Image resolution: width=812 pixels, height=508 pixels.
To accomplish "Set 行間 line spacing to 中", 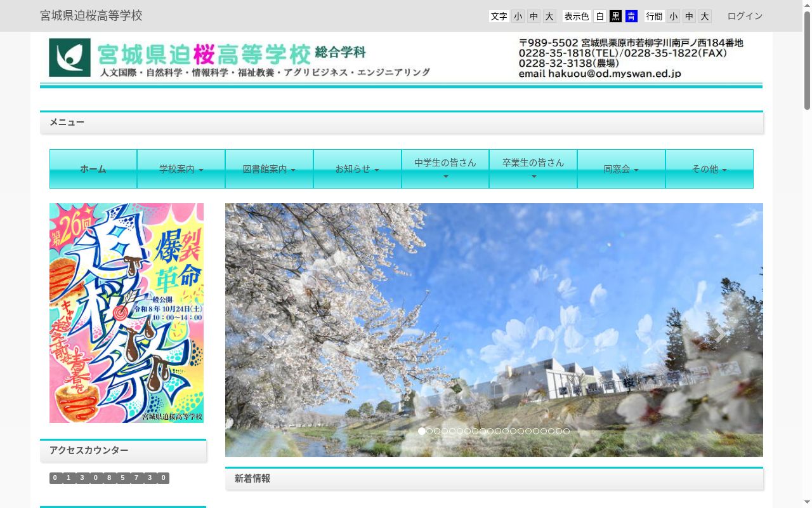I will click(689, 17).
